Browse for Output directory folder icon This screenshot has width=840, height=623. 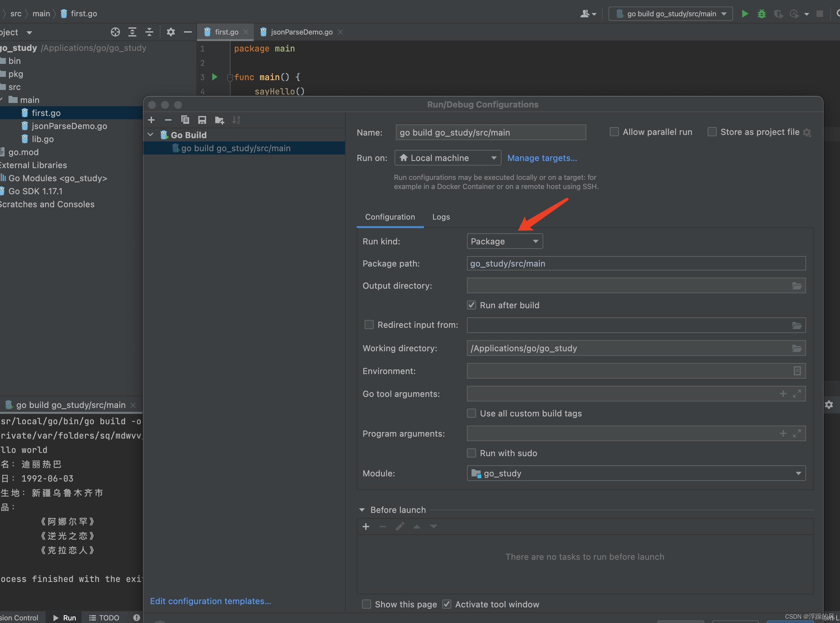(797, 286)
